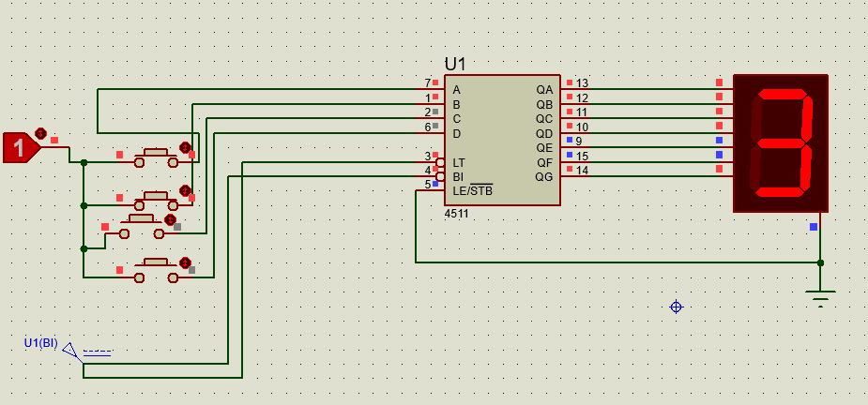This screenshot has width=868, height=405.
Task: Click the small toggle circle above logic state 1
Action: click(39, 133)
